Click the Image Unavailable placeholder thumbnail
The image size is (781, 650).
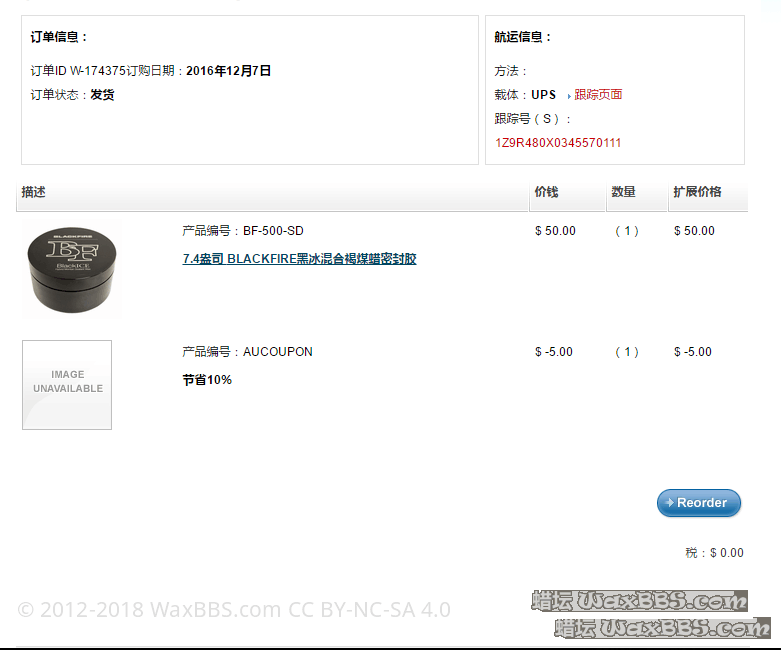pos(67,385)
